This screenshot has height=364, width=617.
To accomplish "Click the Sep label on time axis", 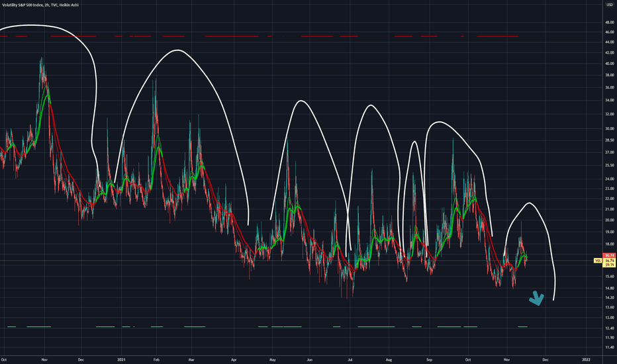I will pyautogui.click(x=429, y=359).
